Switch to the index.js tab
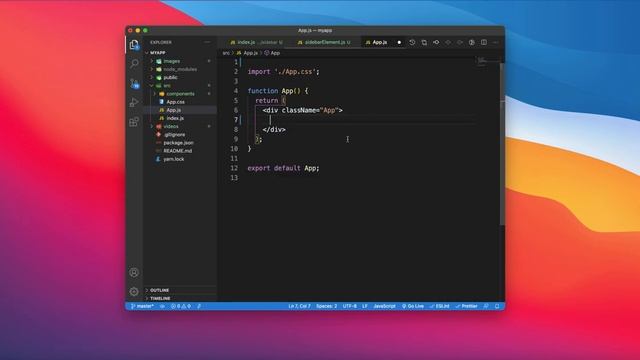Screen dimensions: 640x360 pyautogui.click(x=256, y=42)
